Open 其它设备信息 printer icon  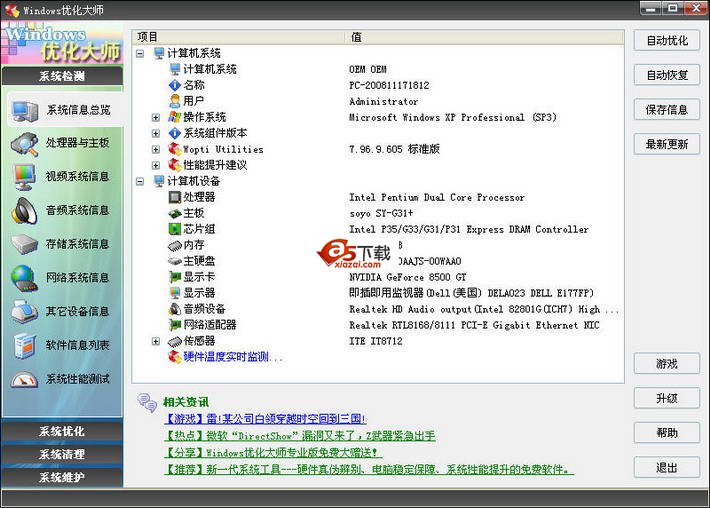point(24,312)
